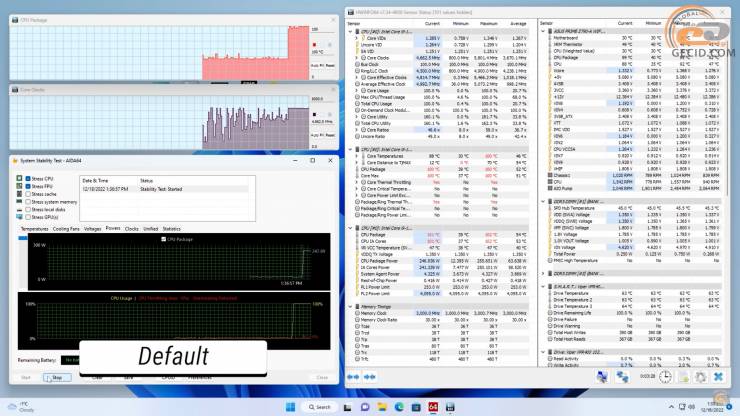Image resolution: width=740 pixels, height=416 pixels.
Task: Collapse the first CPU sensor group in HWiNFO
Action: (x=350, y=32)
